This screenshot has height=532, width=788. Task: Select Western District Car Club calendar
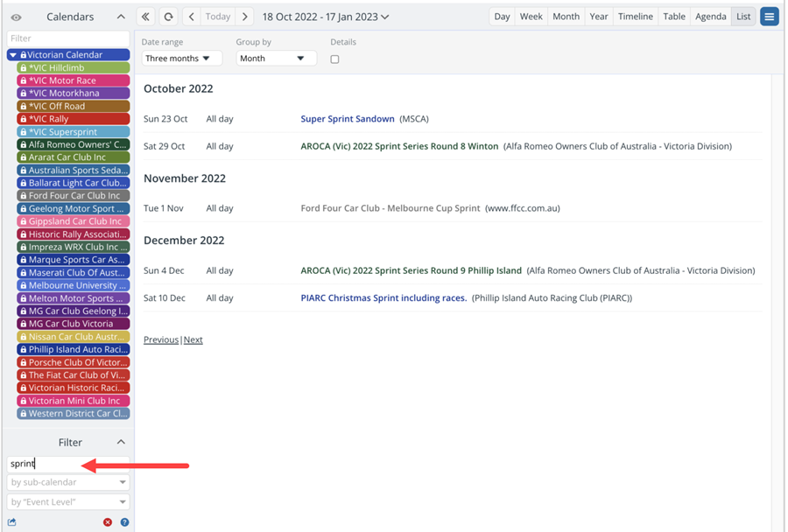[74, 414]
